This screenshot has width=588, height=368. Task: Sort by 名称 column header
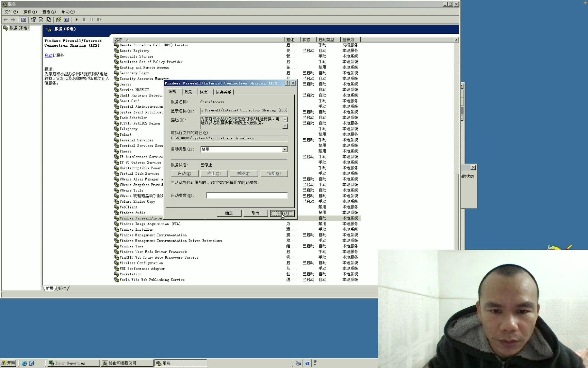coord(199,40)
